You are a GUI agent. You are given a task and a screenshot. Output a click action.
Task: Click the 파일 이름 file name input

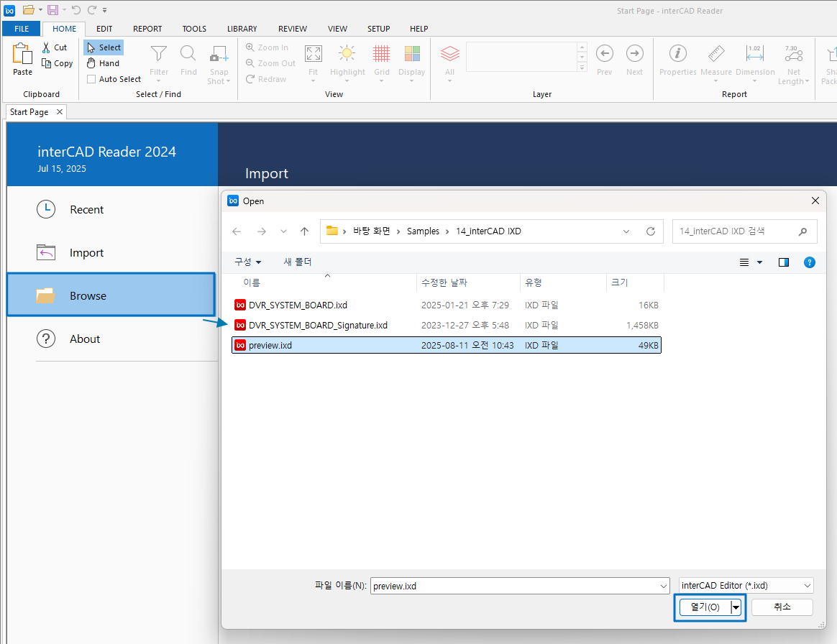(x=520, y=586)
